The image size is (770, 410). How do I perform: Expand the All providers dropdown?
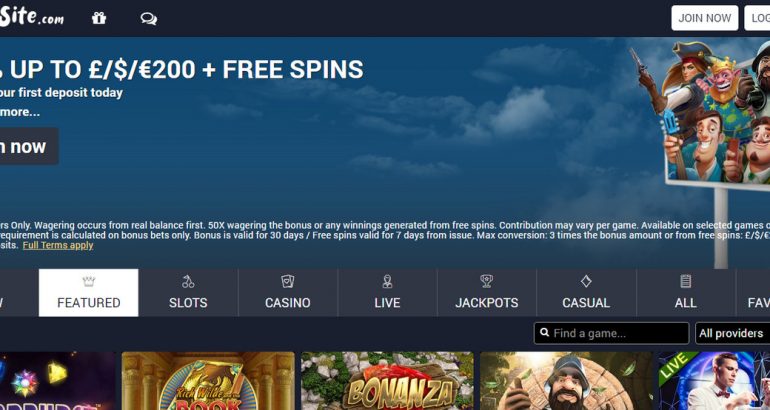[x=733, y=333]
